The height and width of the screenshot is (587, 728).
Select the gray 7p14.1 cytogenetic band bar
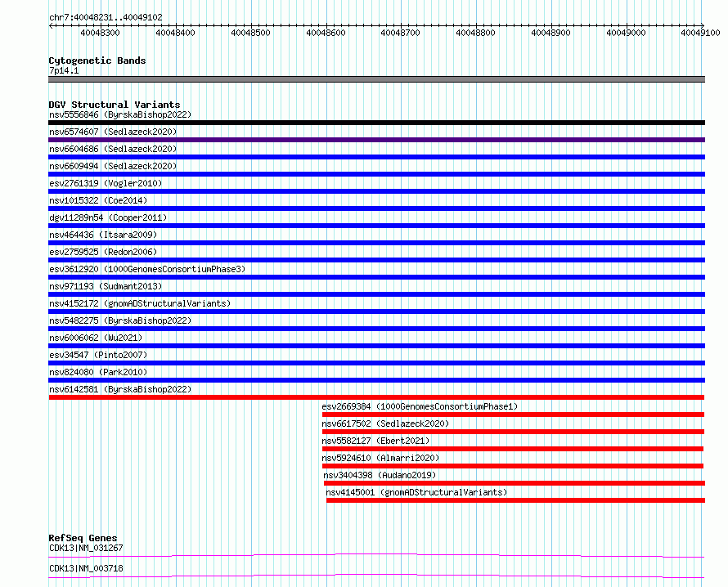point(376,80)
